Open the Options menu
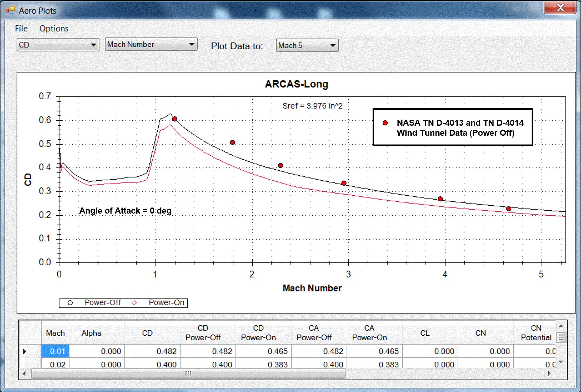This screenshot has width=581, height=392. point(54,28)
